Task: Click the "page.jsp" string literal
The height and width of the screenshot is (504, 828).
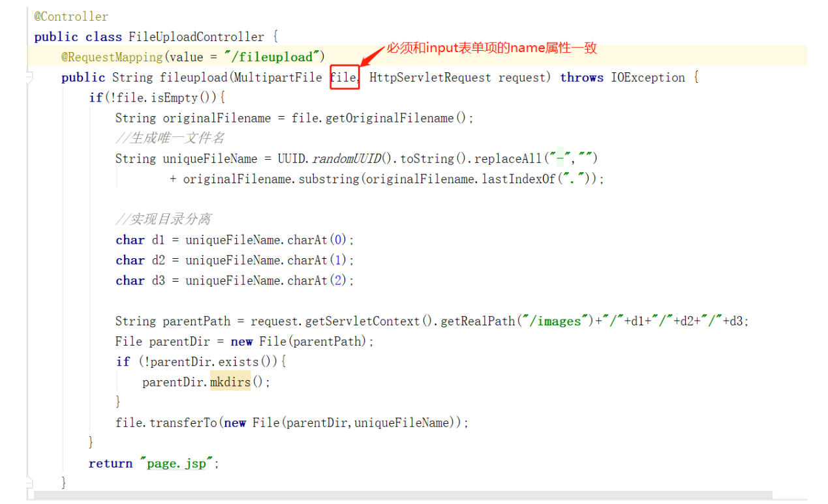Action: pyautogui.click(x=177, y=463)
